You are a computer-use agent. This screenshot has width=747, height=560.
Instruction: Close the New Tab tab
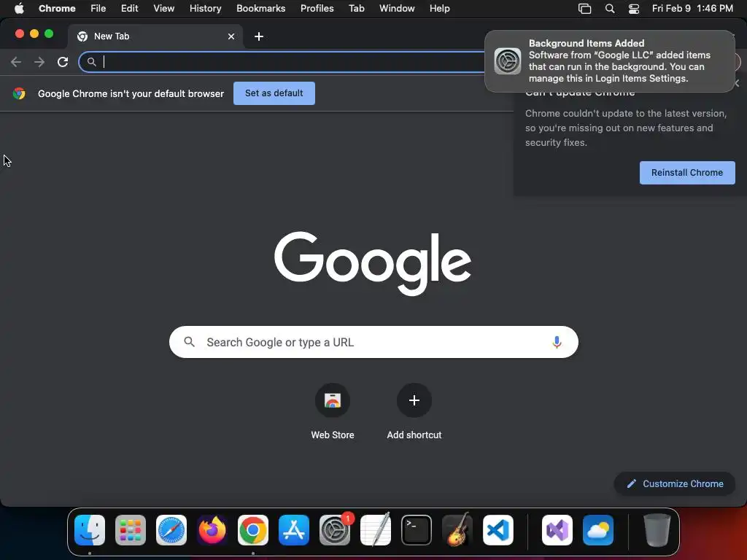point(231,36)
